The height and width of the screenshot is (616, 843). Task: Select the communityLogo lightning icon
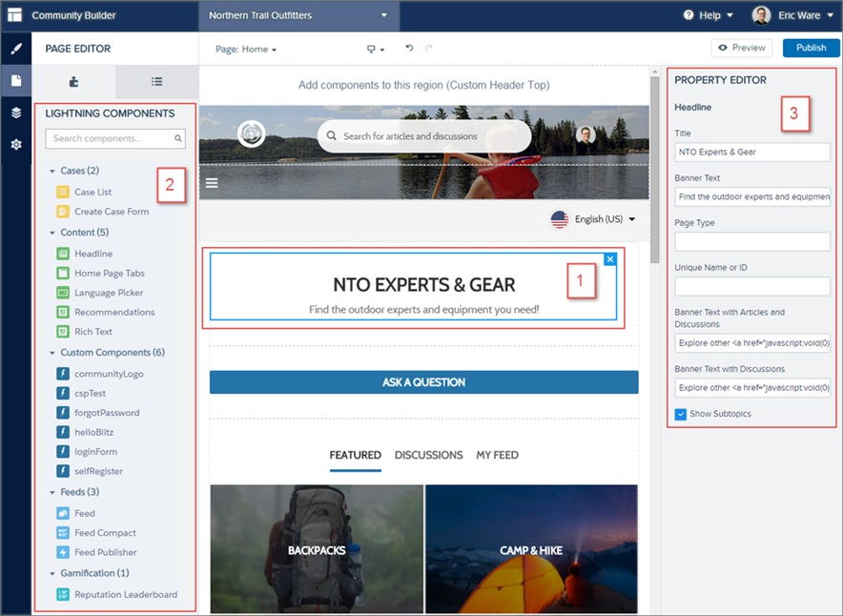[63, 374]
